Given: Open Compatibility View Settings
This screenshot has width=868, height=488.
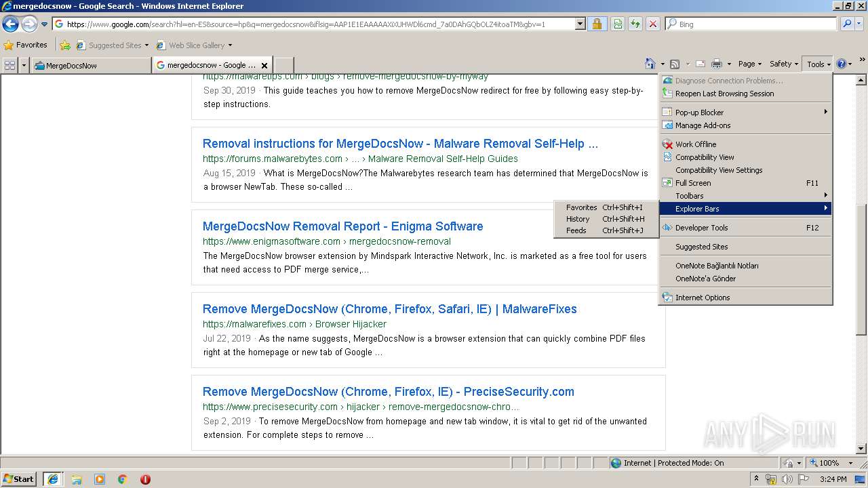Looking at the screenshot, I should pos(745,170).
